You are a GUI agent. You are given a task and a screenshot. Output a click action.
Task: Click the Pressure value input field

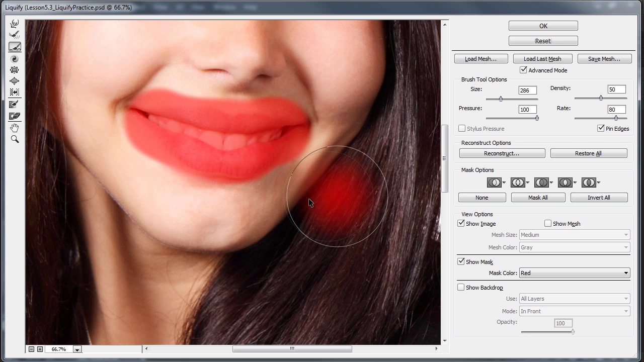(x=527, y=110)
